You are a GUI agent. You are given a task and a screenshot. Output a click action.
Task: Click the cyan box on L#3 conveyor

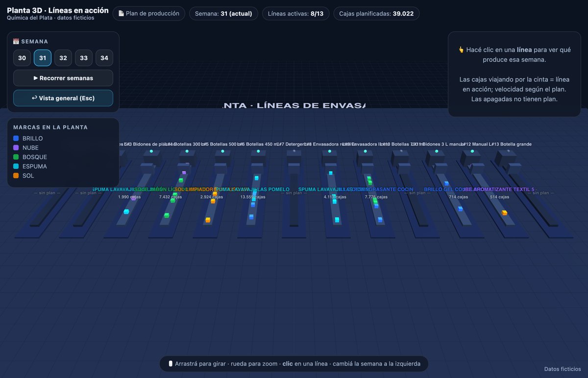point(126,212)
